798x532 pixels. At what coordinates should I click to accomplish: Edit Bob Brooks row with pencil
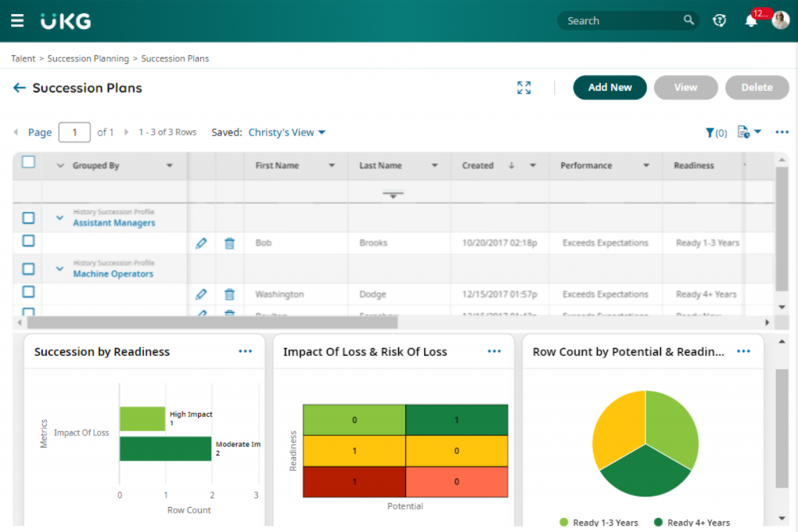click(x=201, y=243)
